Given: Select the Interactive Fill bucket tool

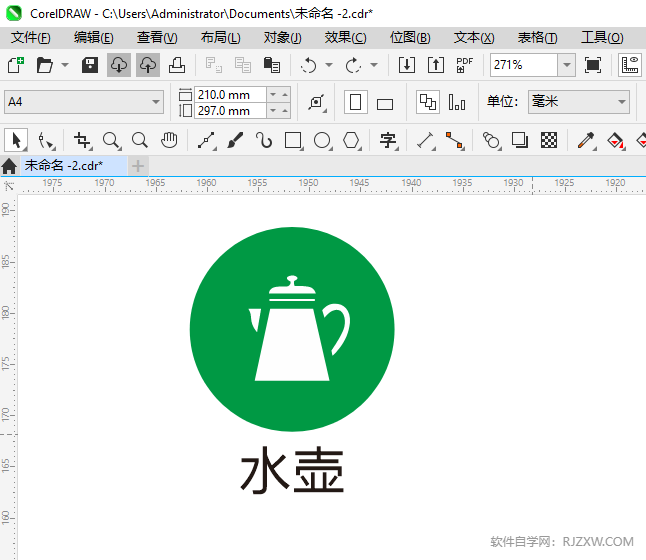Looking at the screenshot, I should point(616,141).
